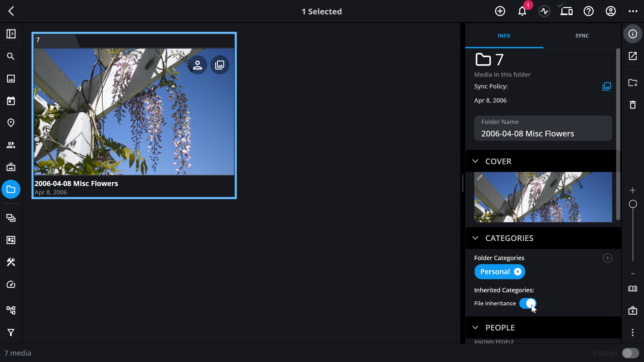Screen dimensions: 644x362
Task: Decrease thumbnail size with minus button
Action: tap(633, 274)
